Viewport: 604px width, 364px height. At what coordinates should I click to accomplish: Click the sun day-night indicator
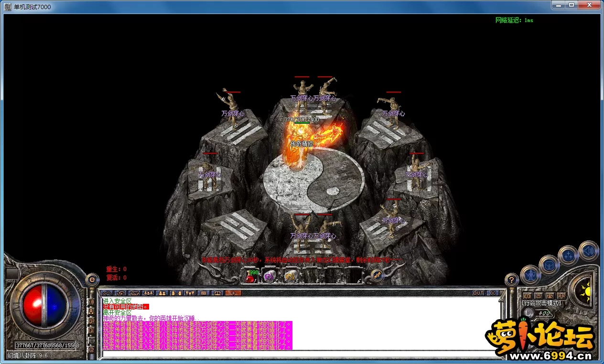[x=584, y=291]
